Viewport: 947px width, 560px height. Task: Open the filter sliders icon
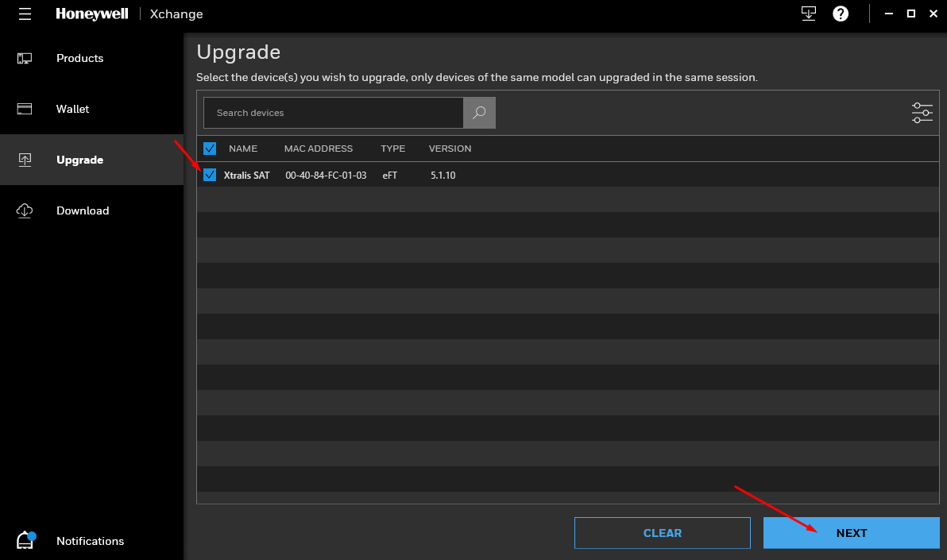922,112
